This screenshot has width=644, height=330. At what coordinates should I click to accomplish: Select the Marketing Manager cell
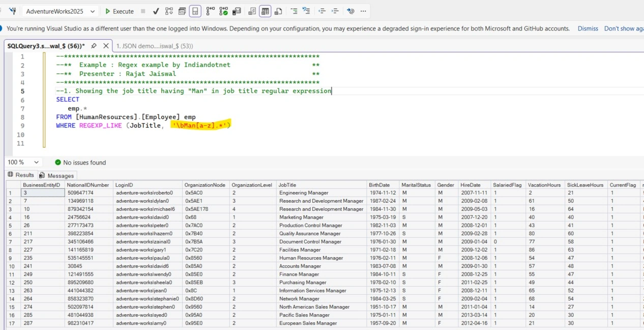[321, 217]
